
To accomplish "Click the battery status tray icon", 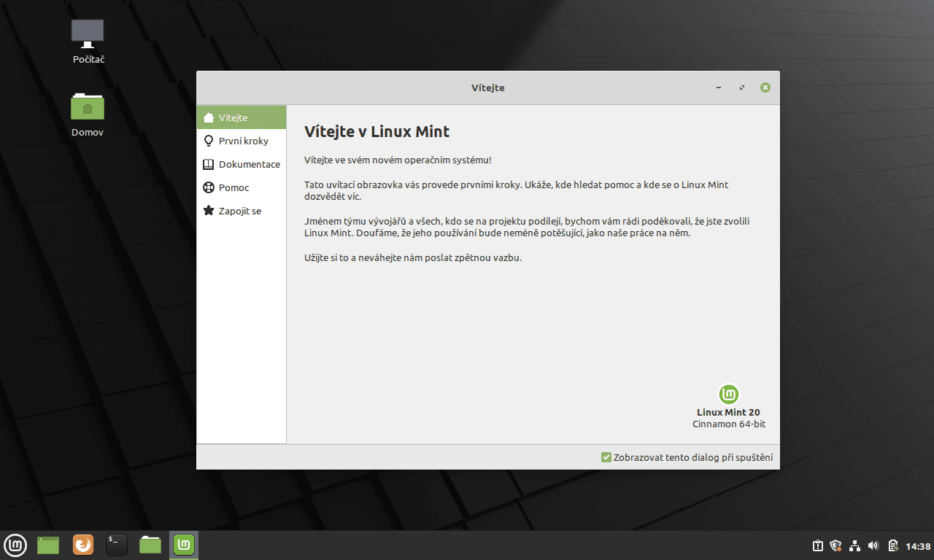I will pos(892,545).
